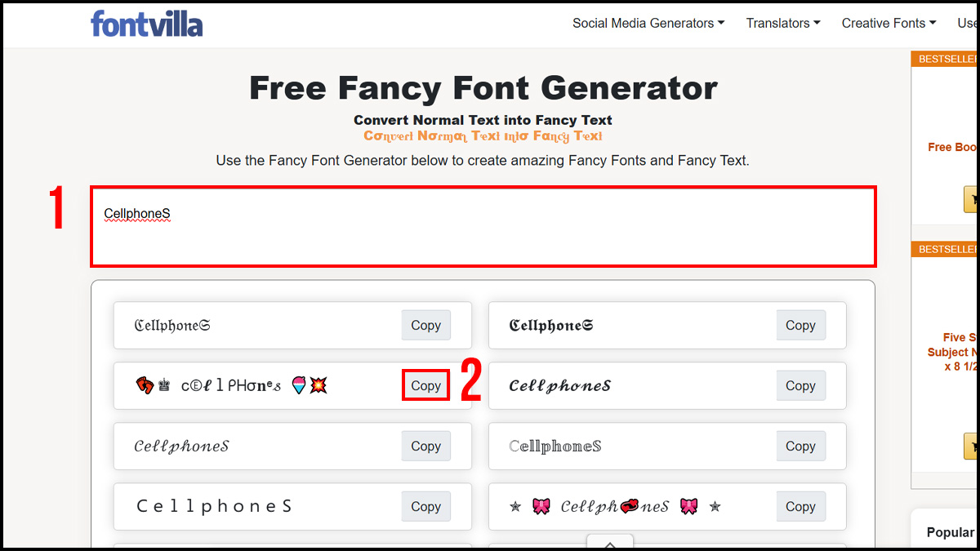Viewport: 980px width, 551px height.
Task: Click the fontvilla logo
Action: [x=147, y=24]
